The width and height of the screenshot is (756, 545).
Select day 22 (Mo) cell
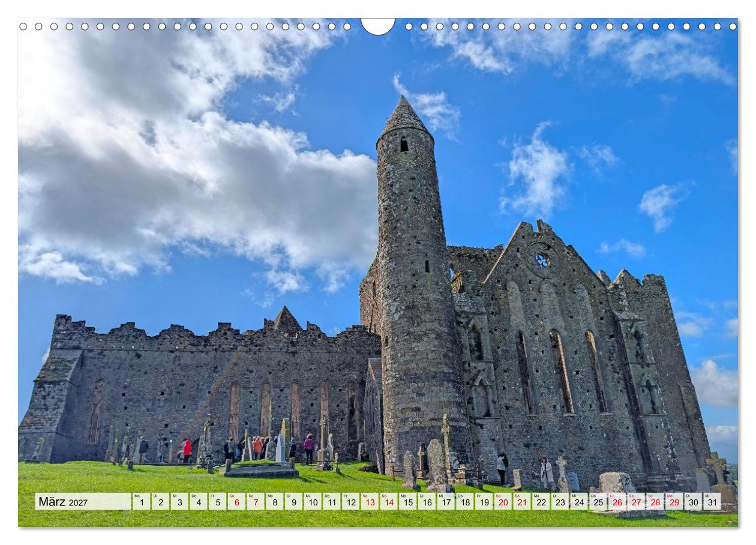(541, 502)
